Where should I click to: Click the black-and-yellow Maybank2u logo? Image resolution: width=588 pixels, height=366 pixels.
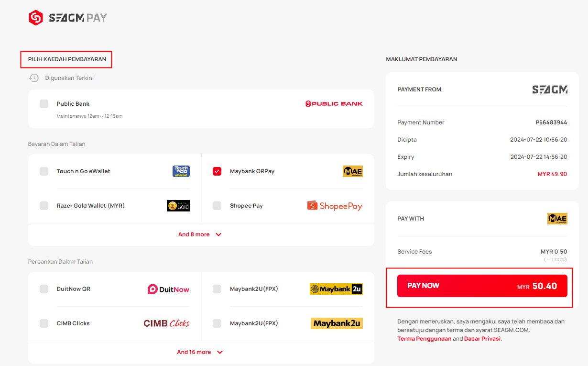pyautogui.click(x=336, y=289)
